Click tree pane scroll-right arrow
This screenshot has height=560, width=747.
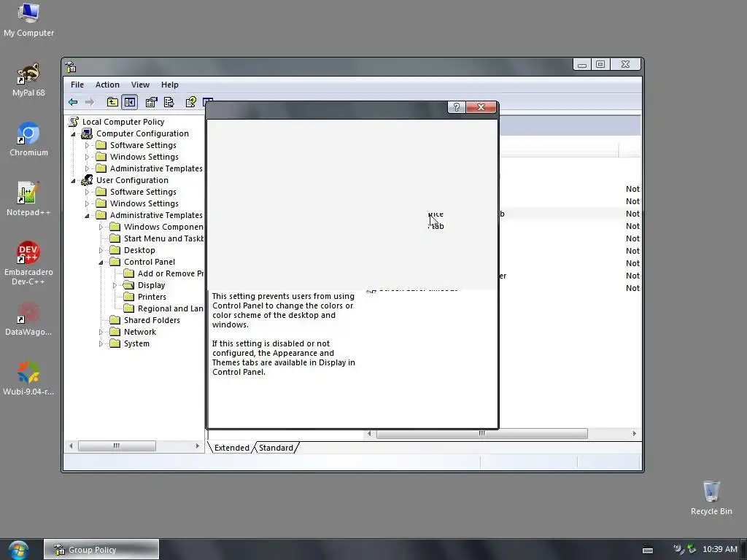point(197,446)
